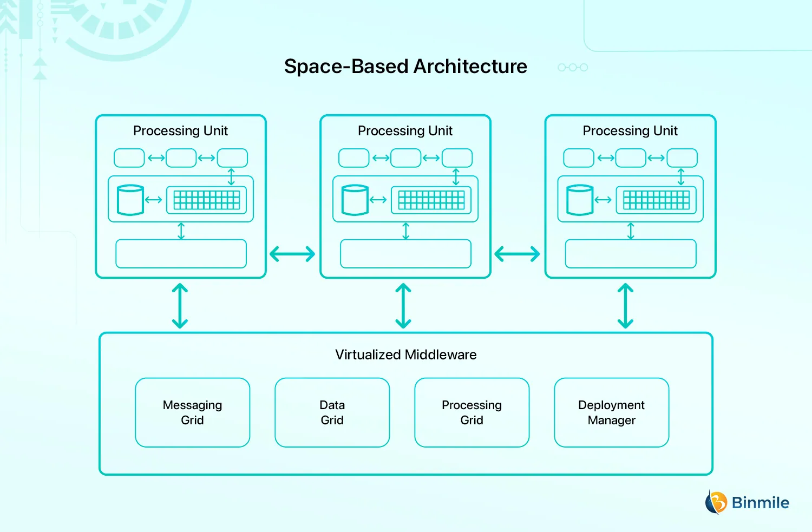Click last small module box in right unit
The image size is (812, 532).
(x=682, y=158)
